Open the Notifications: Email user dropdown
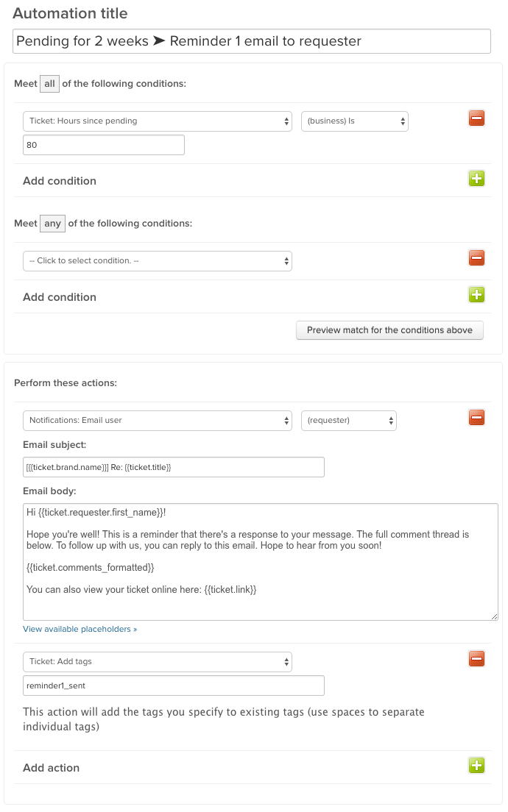 [158, 421]
